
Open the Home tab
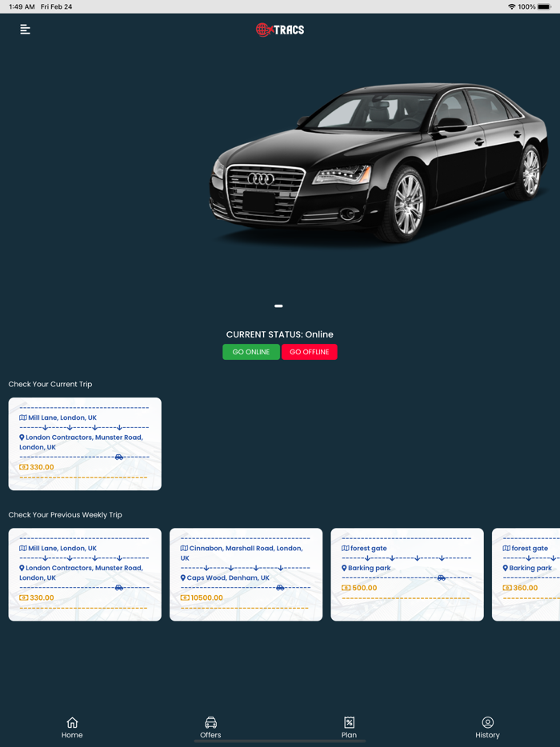72,728
